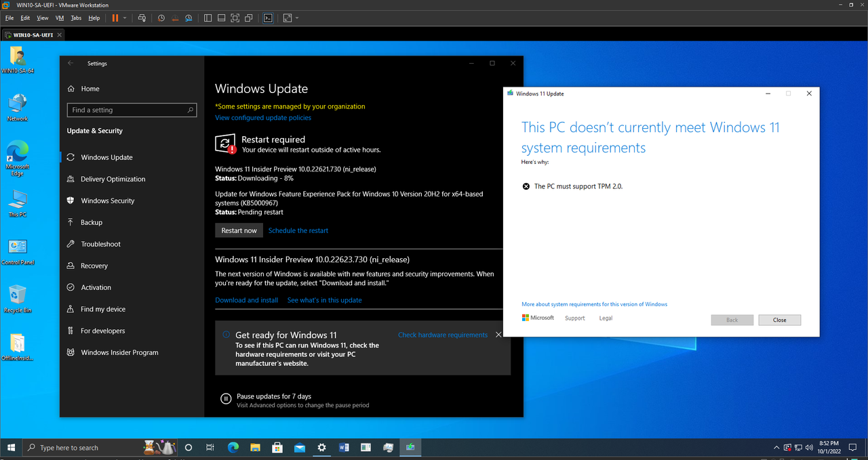The height and width of the screenshot is (460, 868).
Task: Open More about system requirements link
Action: click(594, 304)
